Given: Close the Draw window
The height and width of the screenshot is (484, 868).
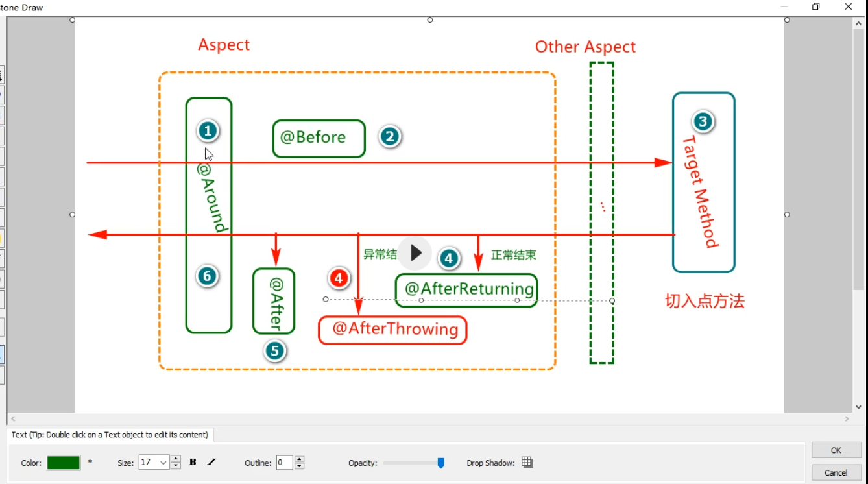Looking at the screenshot, I should click(x=848, y=6).
